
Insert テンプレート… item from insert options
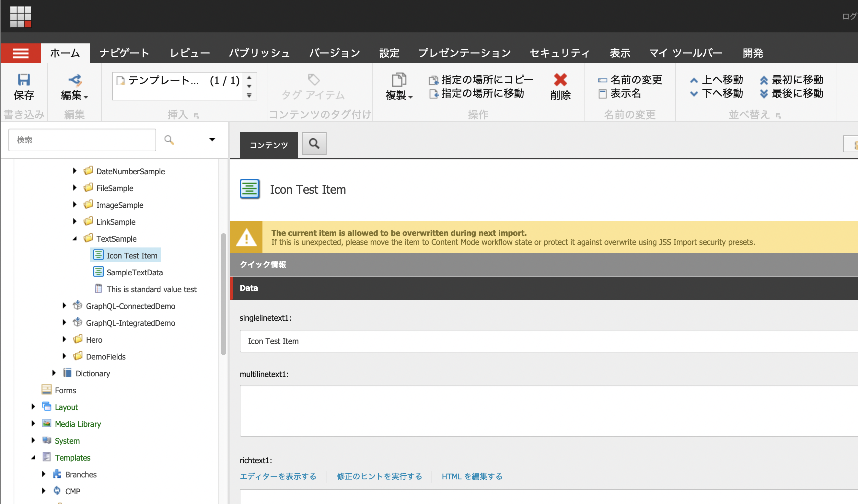click(178, 81)
